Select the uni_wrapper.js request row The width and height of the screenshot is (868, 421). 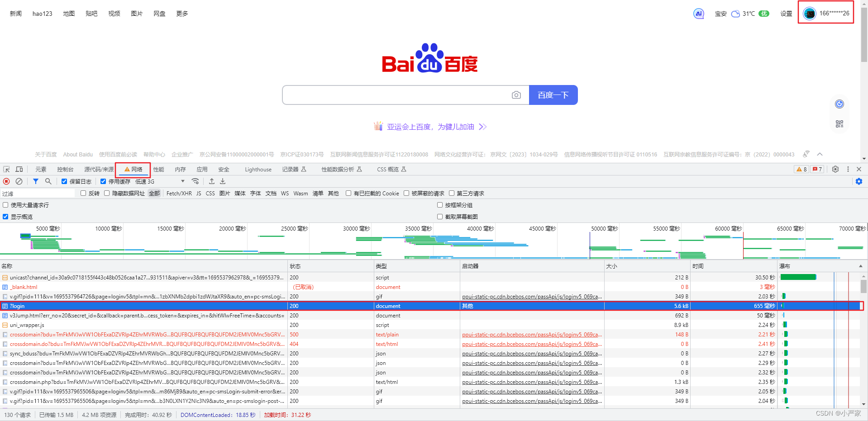[430, 325]
